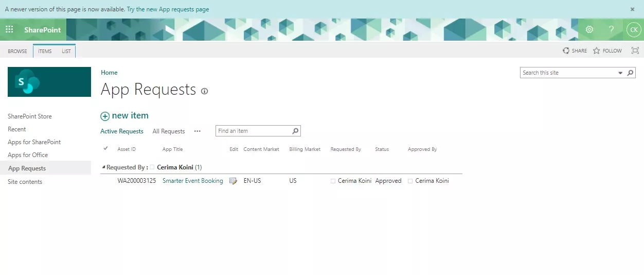Image resolution: width=644 pixels, height=275 pixels.
Task: Click into the Find an item box
Action: coord(254,131)
